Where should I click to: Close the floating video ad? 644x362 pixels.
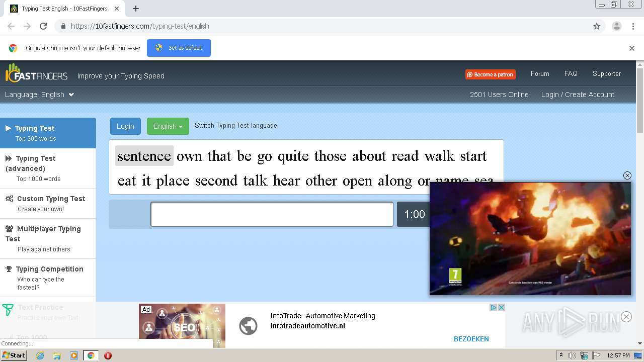point(627,175)
